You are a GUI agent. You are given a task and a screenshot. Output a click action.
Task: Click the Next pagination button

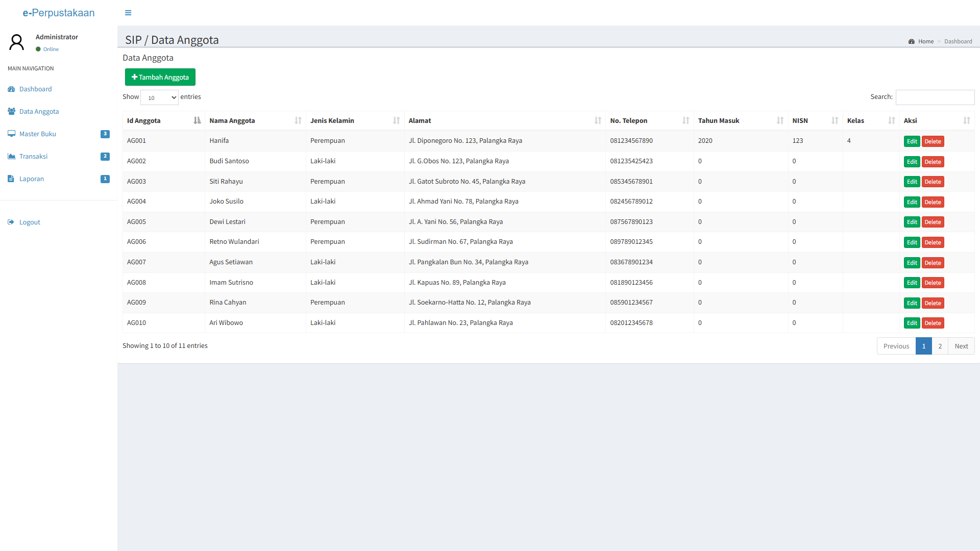point(961,346)
